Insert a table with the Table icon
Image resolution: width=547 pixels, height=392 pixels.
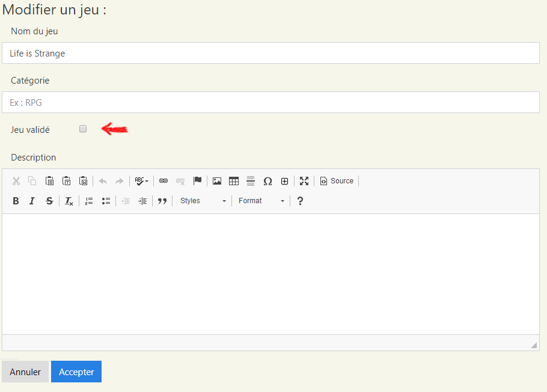[x=234, y=181]
